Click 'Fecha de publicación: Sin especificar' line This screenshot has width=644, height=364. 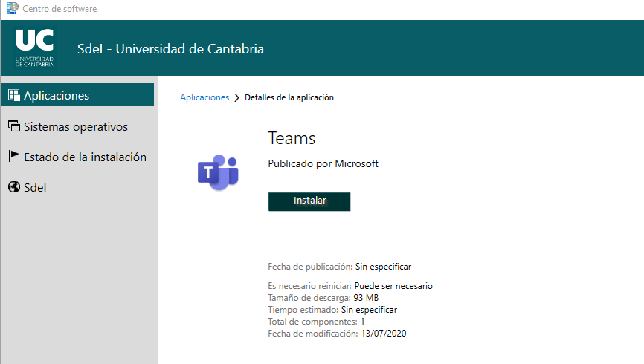pos(339,267)
